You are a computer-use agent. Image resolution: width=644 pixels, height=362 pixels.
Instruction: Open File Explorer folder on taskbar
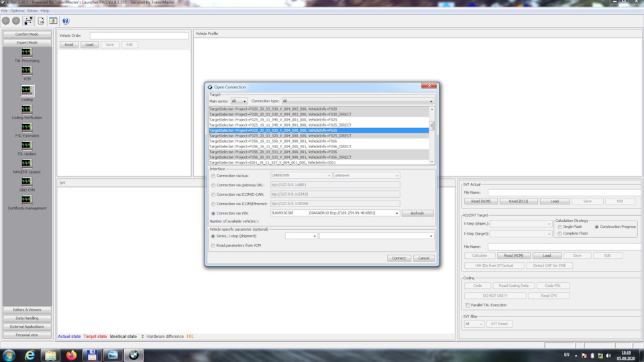point(50,355)
